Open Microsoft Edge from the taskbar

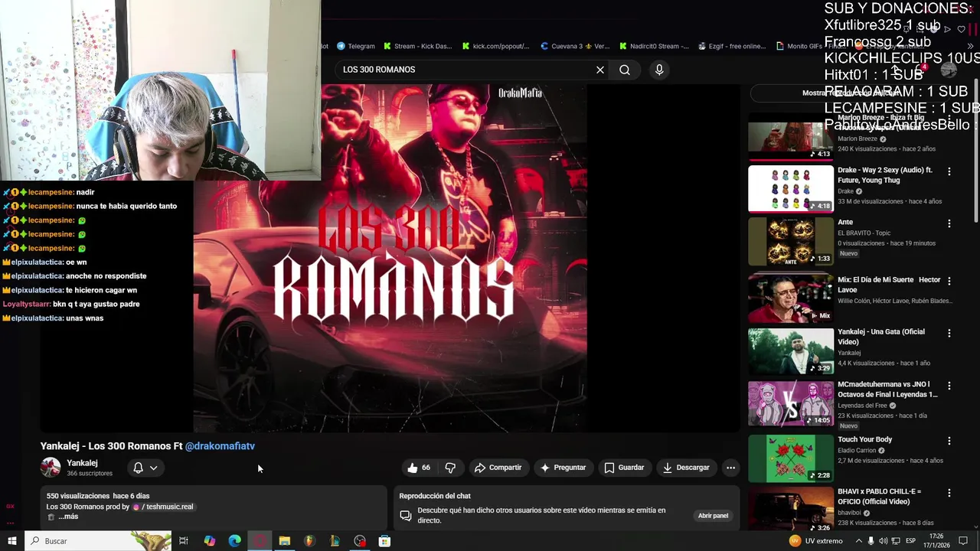coord(234,541)
